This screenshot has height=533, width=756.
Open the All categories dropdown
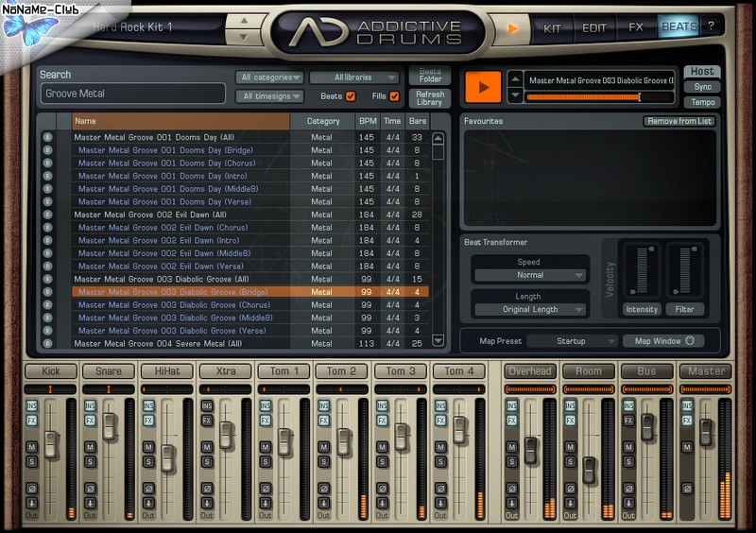click(269, 77)
